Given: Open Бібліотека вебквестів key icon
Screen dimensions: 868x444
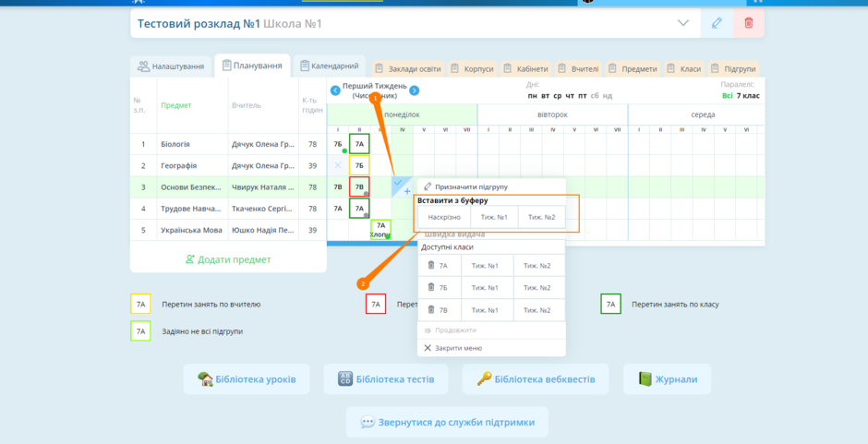Looking at the screenshot, I should click(x=484, y=379).
